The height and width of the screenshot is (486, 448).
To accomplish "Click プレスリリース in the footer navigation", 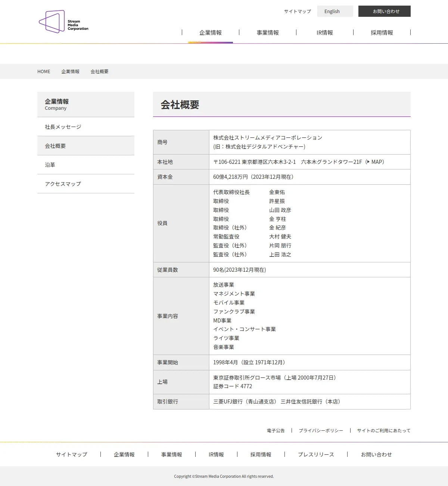I will tap(316, 454).
